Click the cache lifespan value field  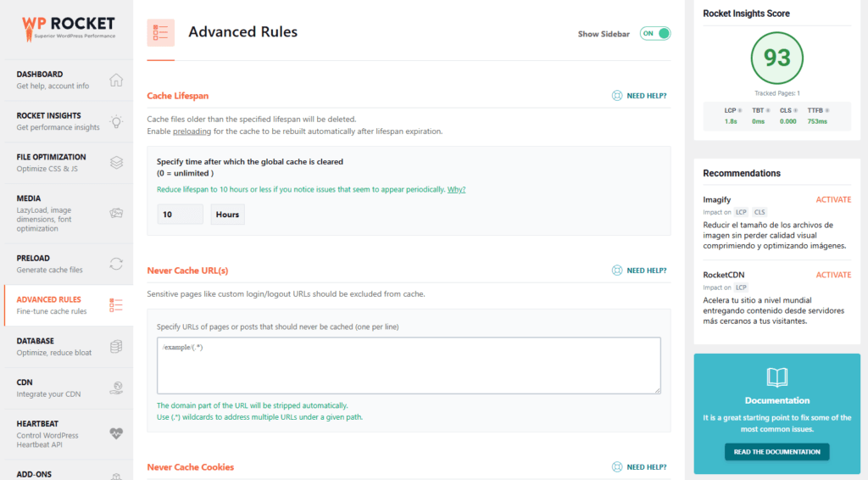180,215
